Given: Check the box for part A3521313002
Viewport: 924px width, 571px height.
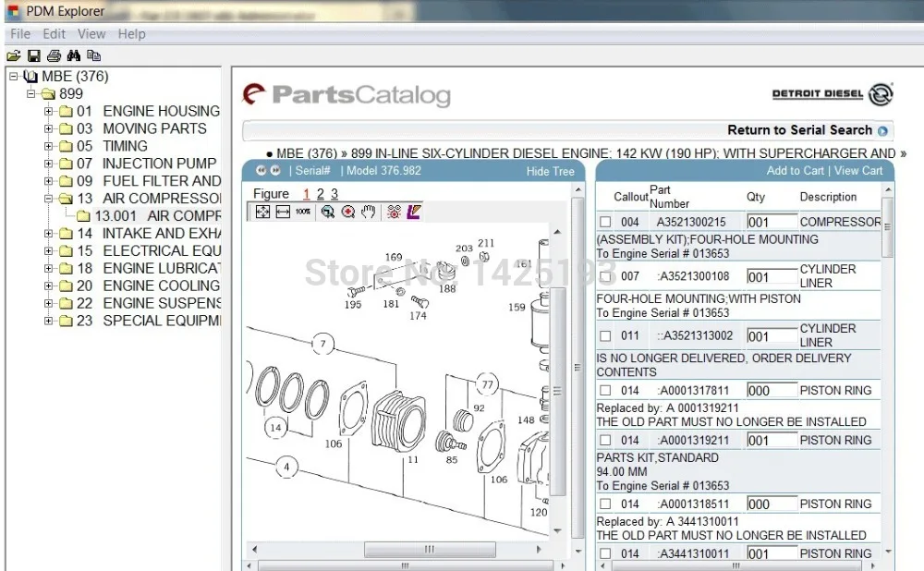Looking at the screenshot, I should [x=605, y=336].
